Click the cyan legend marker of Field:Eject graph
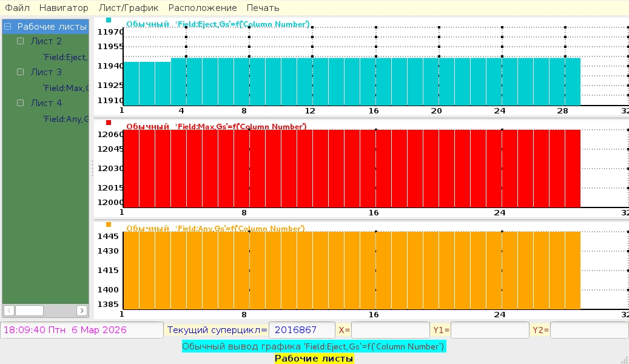629x364 pixels. pyautogui.click(x=109, y=20)
